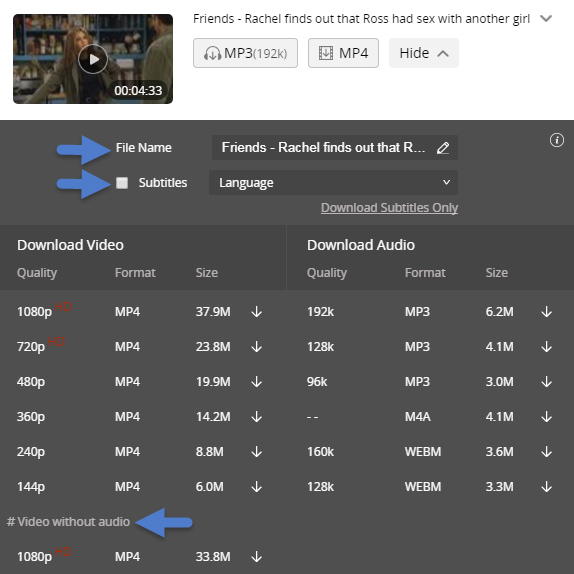This screenshot has width=574, height=574.
Task: Play the Friends video thumbnail
Action: click(x=93, y=59)
